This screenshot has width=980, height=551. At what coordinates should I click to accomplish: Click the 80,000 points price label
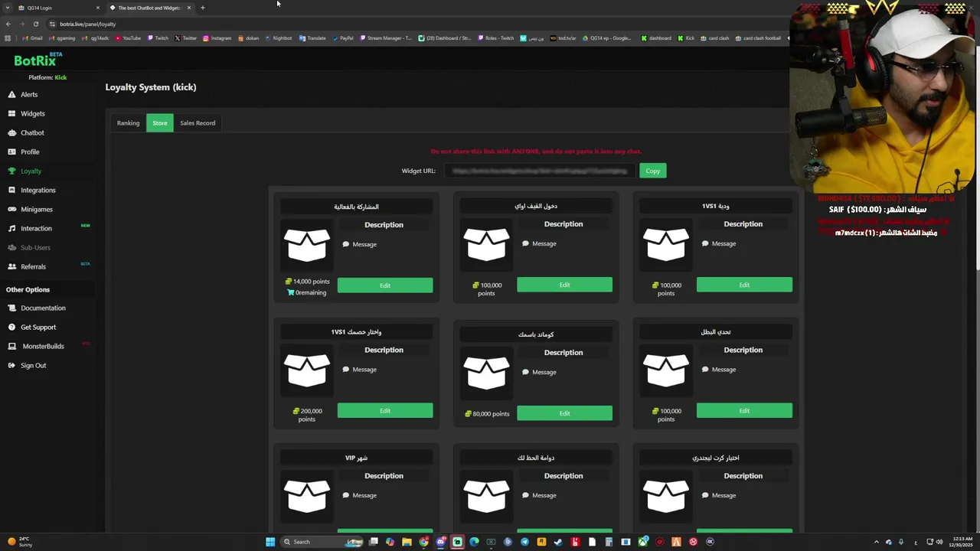coord(487,414)
